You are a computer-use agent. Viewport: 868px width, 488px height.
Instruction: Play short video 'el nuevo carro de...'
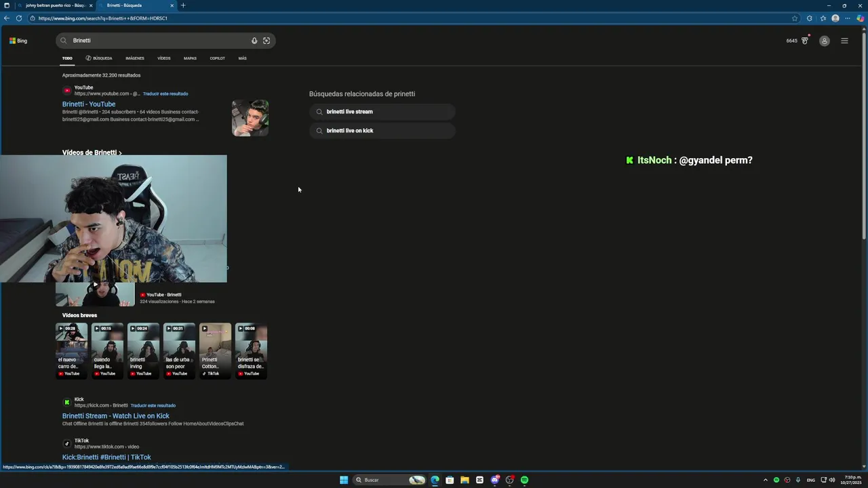click(x=72, y=350)
